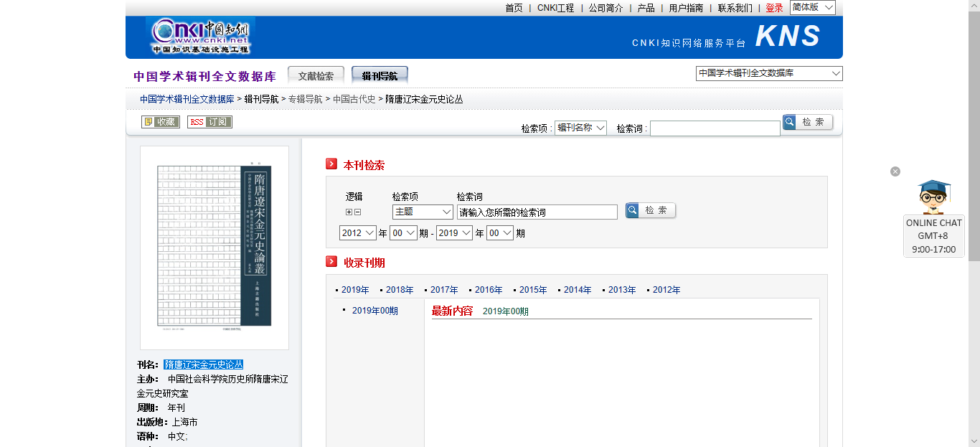The image size is (980, 447).
Task: Click 隋唐辽宋金元史论丛 in the breadcrumb
Action: 424,99
